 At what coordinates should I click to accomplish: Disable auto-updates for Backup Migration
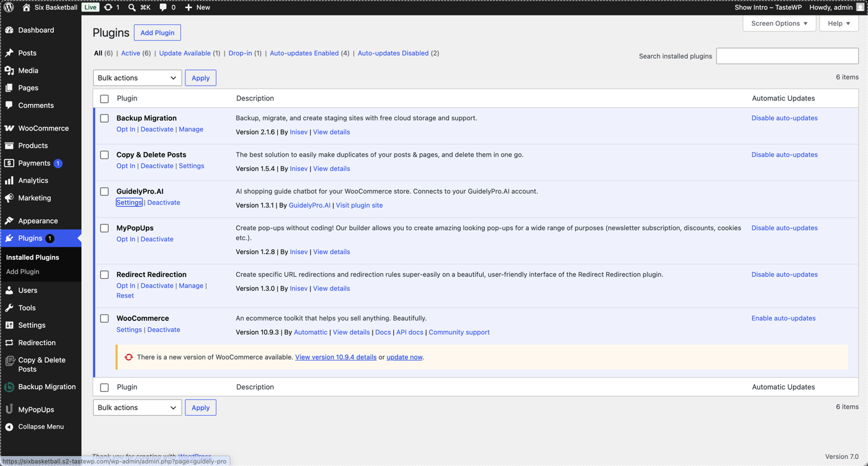[x=784, y=118]
